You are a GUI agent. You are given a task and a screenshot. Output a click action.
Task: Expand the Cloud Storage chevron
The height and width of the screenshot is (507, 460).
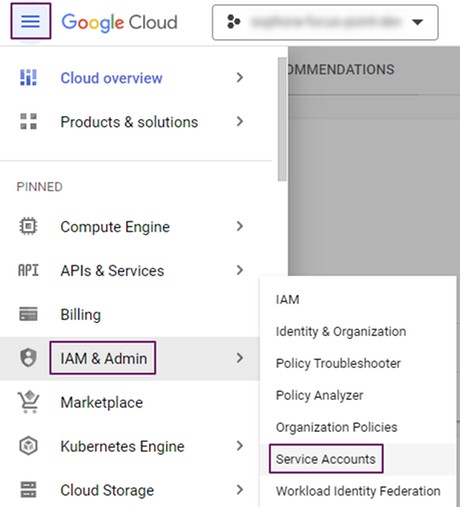[239, 490]
